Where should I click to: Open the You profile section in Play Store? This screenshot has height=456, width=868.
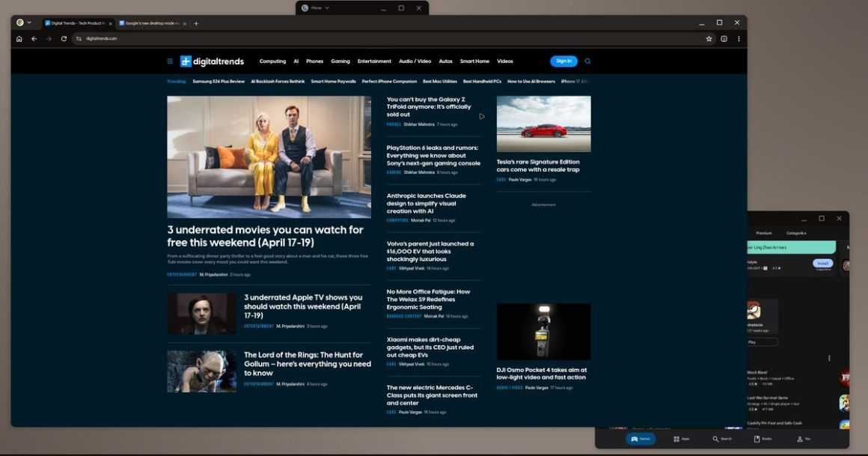pos(803,439)
